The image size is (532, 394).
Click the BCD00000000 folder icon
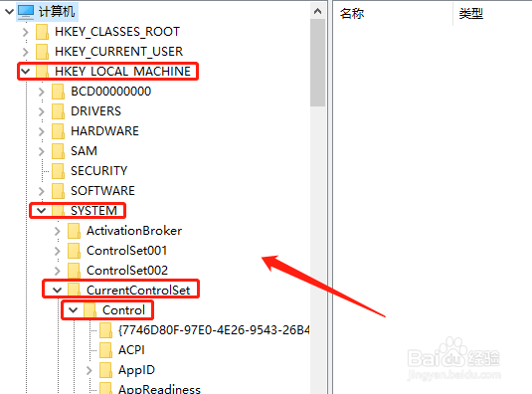point(58,92)
